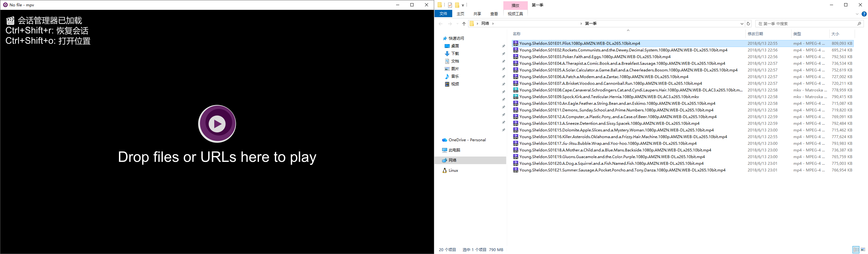Open the address bar history dropdown

pyautogui.click(x=742, y=23)
